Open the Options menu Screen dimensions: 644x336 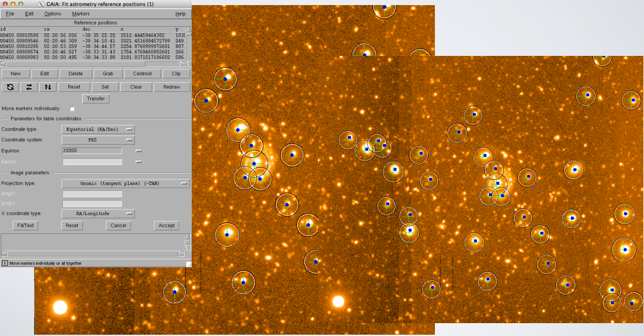[53, 13]
